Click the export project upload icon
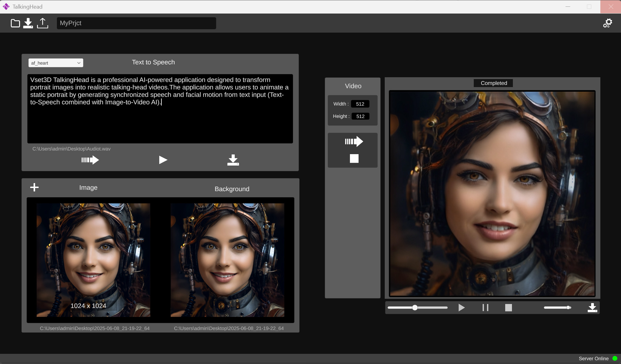621x364 pixels. [43, 23]
